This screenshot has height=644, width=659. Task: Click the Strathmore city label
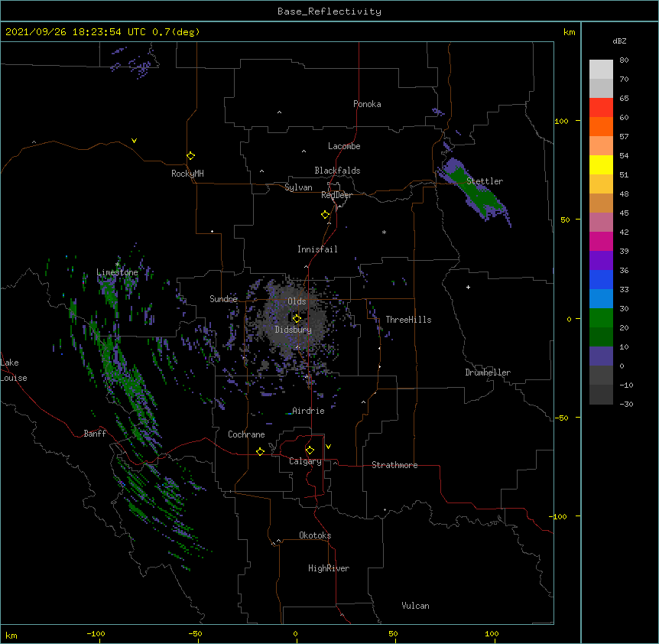(x=394, y=465)
